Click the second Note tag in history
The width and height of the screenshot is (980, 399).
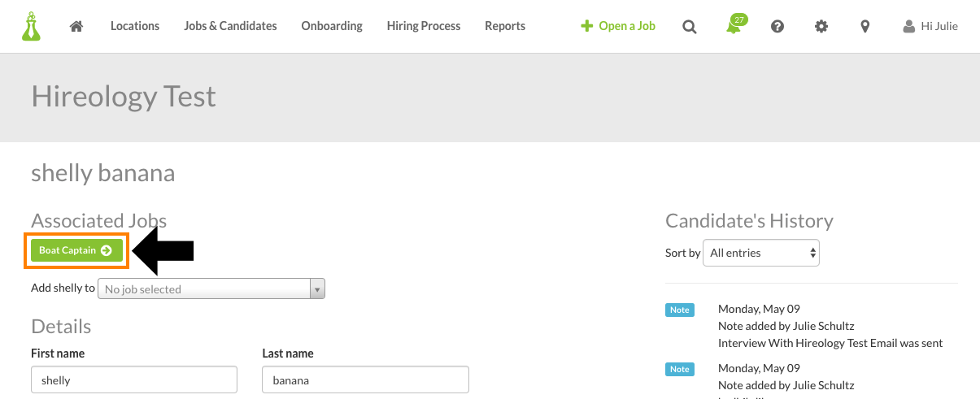(x=679, y=369)
